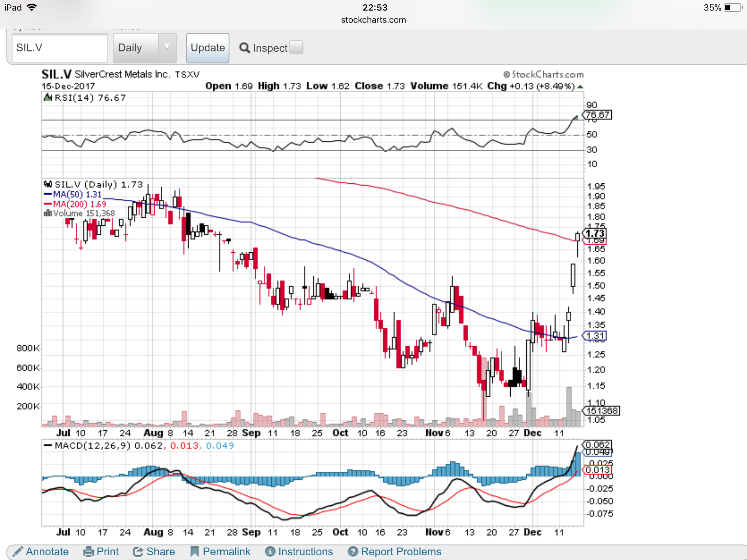This screenshot has height=560, width=747.
Task: Click the Share arrow icon
Action: tap(138, 552)
